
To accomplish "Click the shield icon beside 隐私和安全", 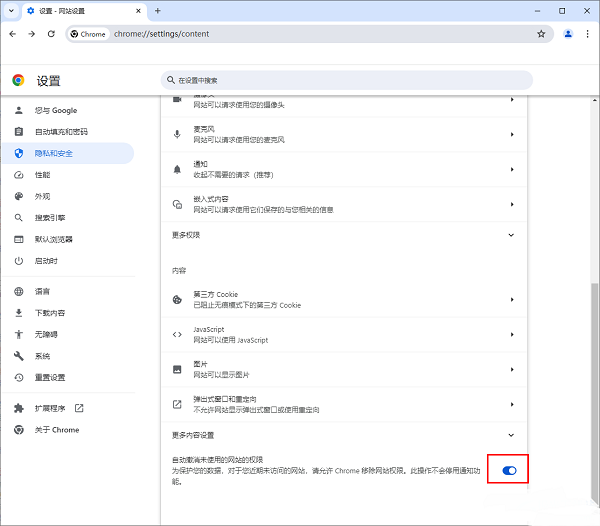I will [x=19, y=153].
